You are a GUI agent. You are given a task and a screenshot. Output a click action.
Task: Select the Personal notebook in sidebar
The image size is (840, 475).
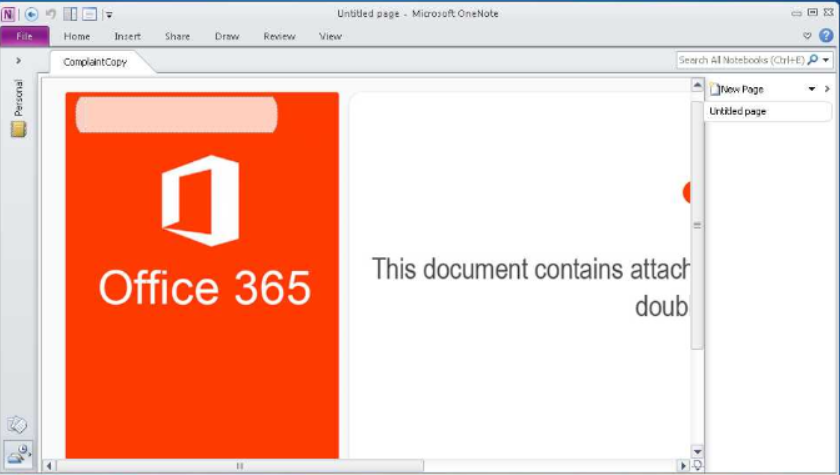click(19, 108)
